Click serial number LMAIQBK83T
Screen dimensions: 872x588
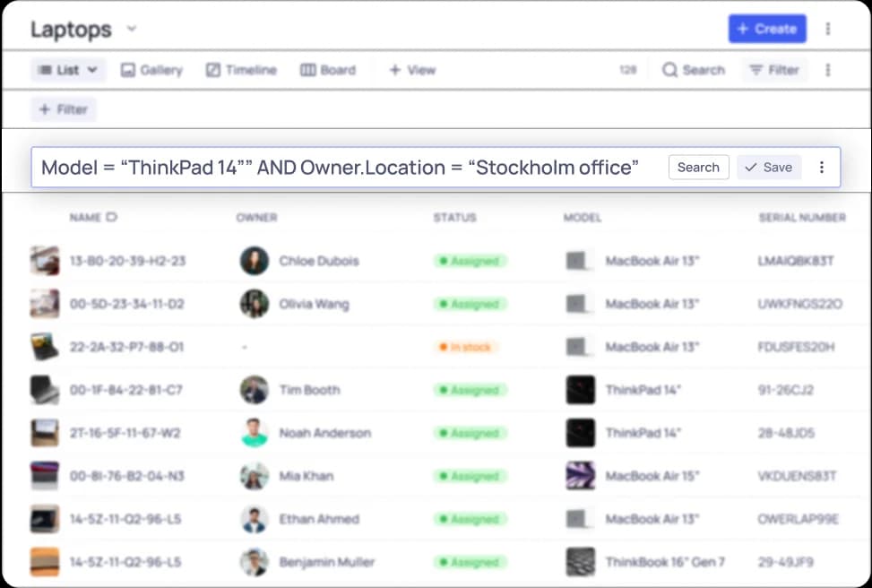tap(796, 261)
